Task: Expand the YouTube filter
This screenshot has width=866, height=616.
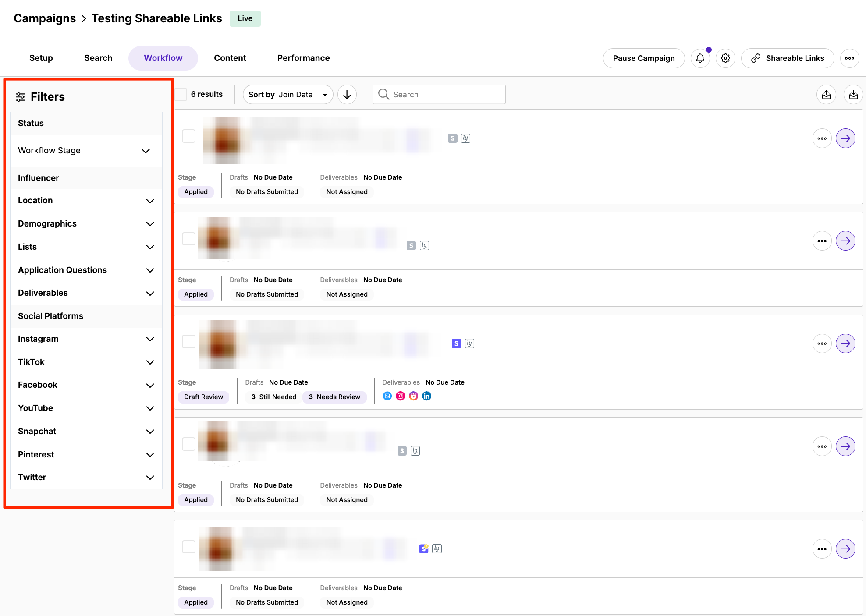Action: tap(86, 408)
